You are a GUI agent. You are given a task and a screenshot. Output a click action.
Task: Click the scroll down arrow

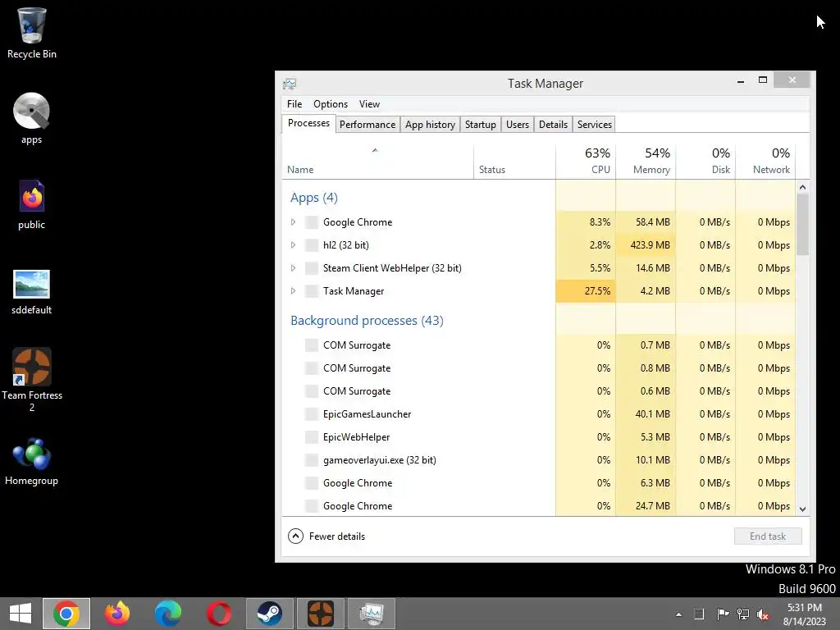pos(802,509)
